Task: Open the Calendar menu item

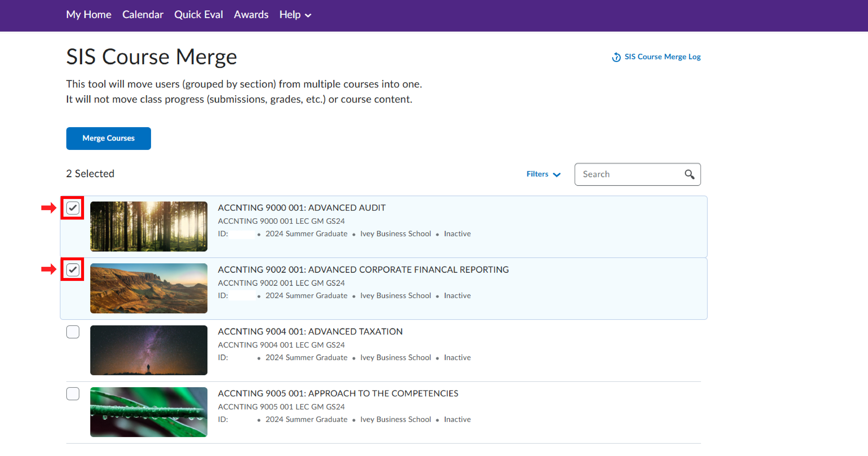Action: (x=143, y=14)
